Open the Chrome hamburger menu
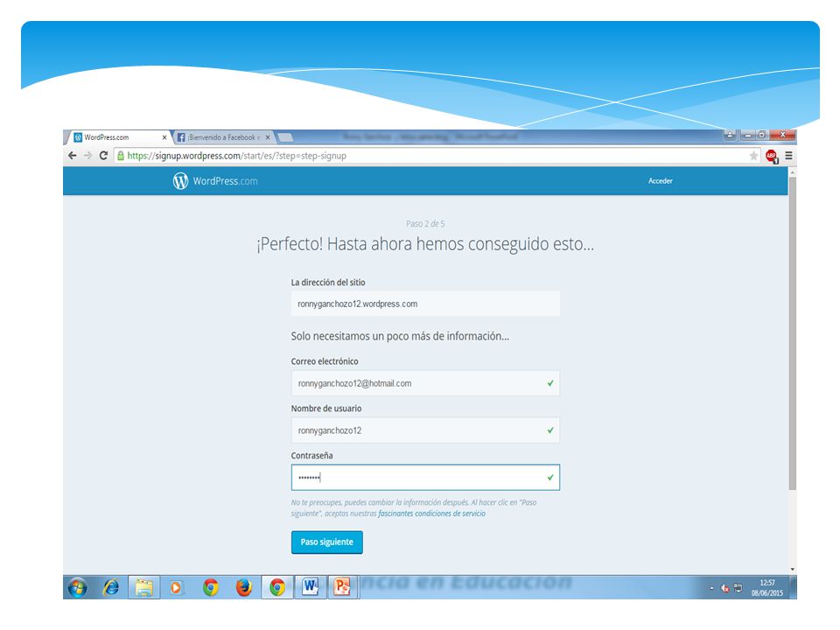 click(788, 156)
